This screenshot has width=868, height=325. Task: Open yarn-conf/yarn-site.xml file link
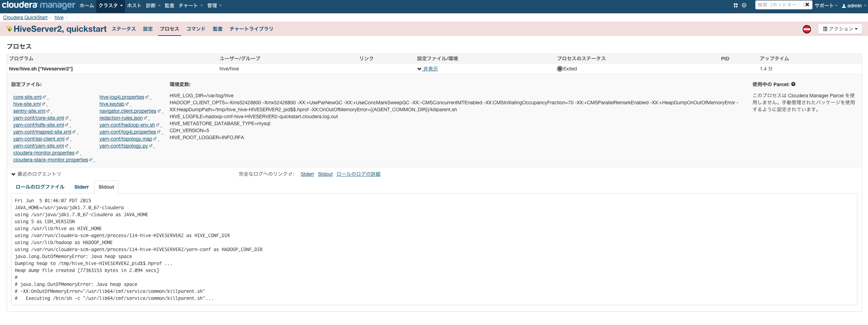pyautogui.click(x=38, y=146)
